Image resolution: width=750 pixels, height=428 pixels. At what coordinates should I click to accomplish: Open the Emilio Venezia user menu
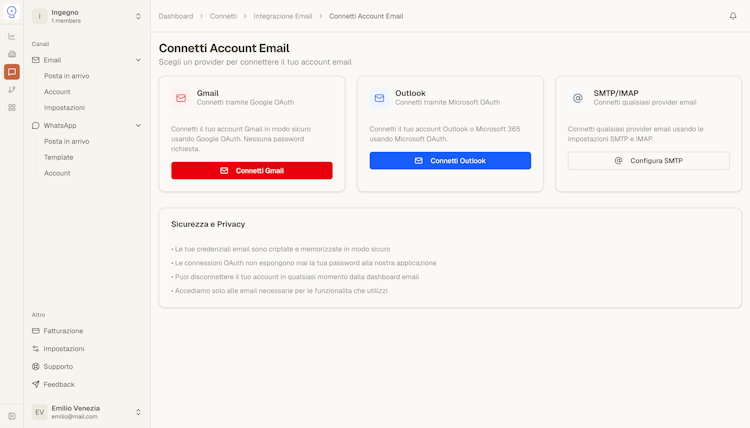87,412
